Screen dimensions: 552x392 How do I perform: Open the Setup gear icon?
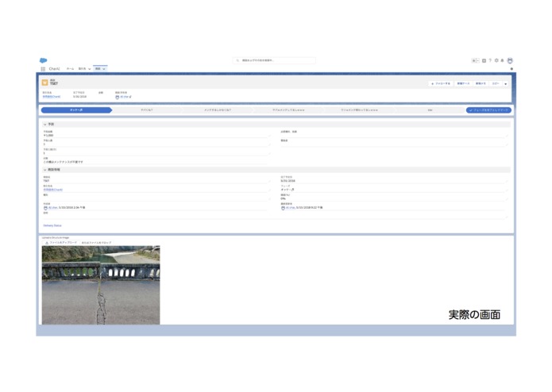click(x=496, y=60)
